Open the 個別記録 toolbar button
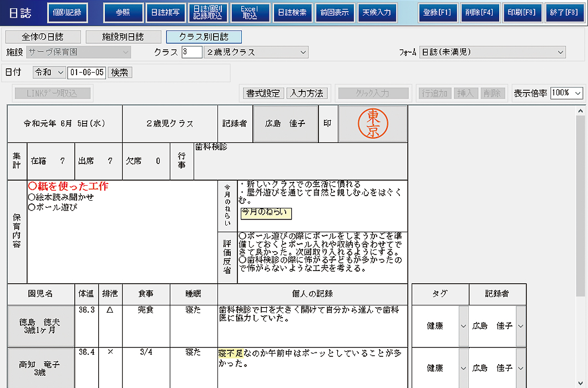588x388 pixels. [x=68, y=12]
